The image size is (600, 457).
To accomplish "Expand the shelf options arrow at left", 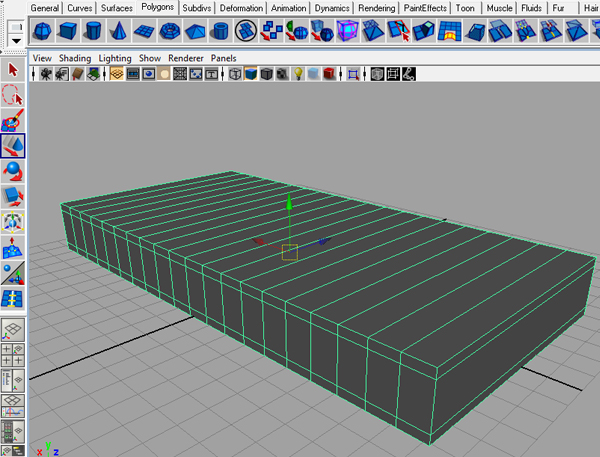I will click(14, 40).
